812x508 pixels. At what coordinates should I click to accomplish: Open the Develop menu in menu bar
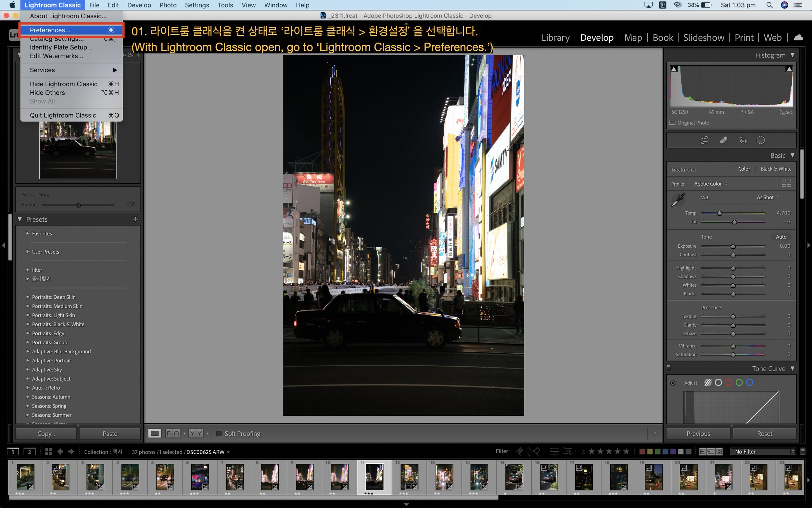click(x=139, y=5)
